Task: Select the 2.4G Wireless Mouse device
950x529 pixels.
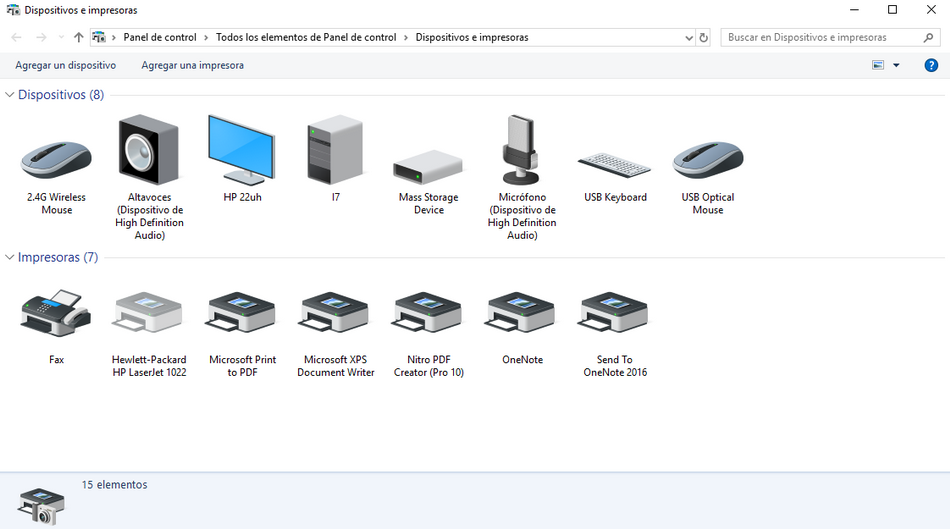Action: [x=56, y=160]
